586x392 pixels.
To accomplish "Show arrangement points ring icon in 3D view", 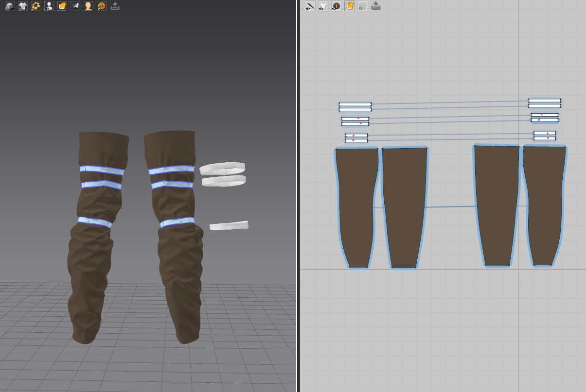I will tap(36, 6).
